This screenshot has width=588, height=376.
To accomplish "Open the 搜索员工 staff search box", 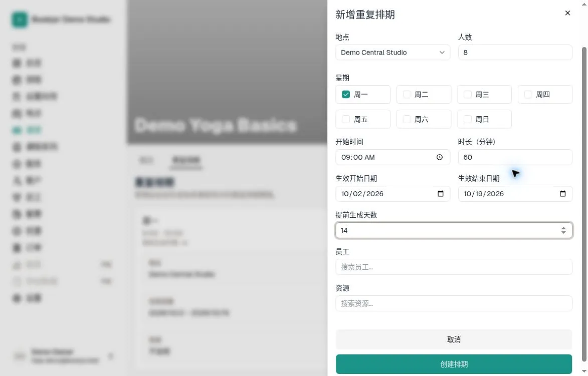I will pos(454,267).
